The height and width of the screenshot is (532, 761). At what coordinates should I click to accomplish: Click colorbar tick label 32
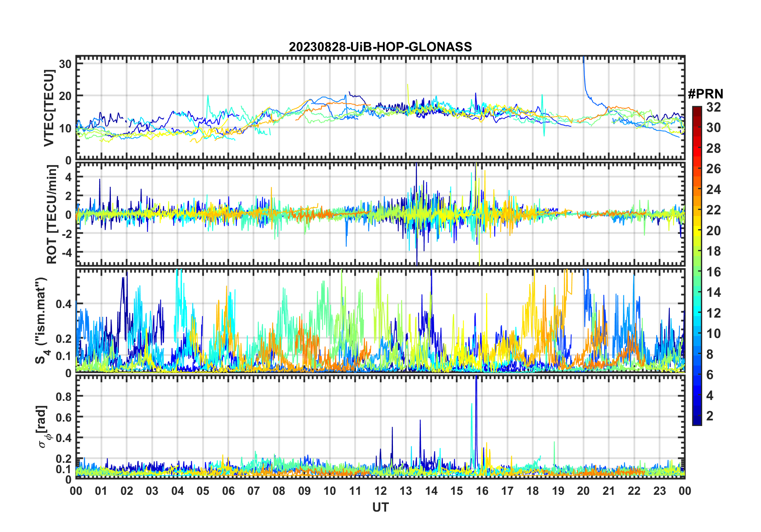(x=713, y=107)
